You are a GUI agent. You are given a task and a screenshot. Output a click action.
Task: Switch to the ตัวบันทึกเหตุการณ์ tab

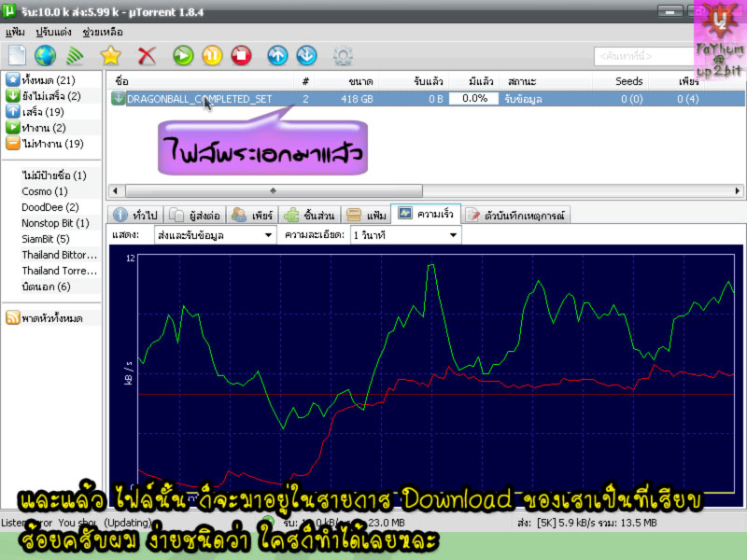pyautogui.click(x=516, y=216)
